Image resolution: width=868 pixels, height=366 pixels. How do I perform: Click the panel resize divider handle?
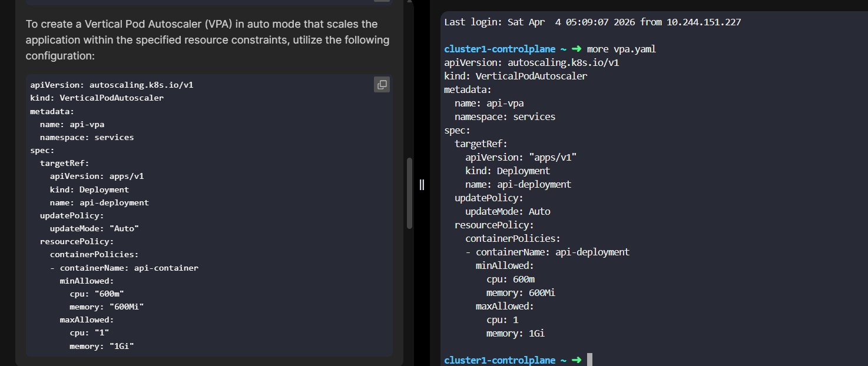pyautogui.click(x=422, y=185)
